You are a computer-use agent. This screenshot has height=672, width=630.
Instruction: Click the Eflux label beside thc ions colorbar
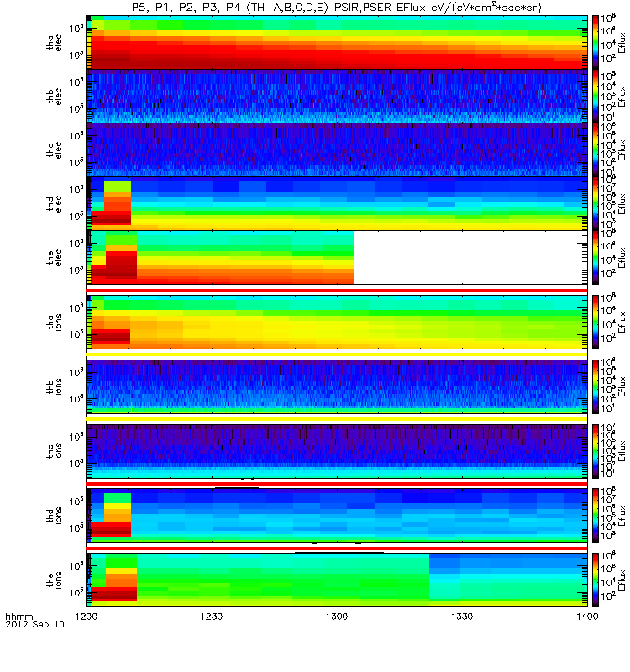pos(622,451)
